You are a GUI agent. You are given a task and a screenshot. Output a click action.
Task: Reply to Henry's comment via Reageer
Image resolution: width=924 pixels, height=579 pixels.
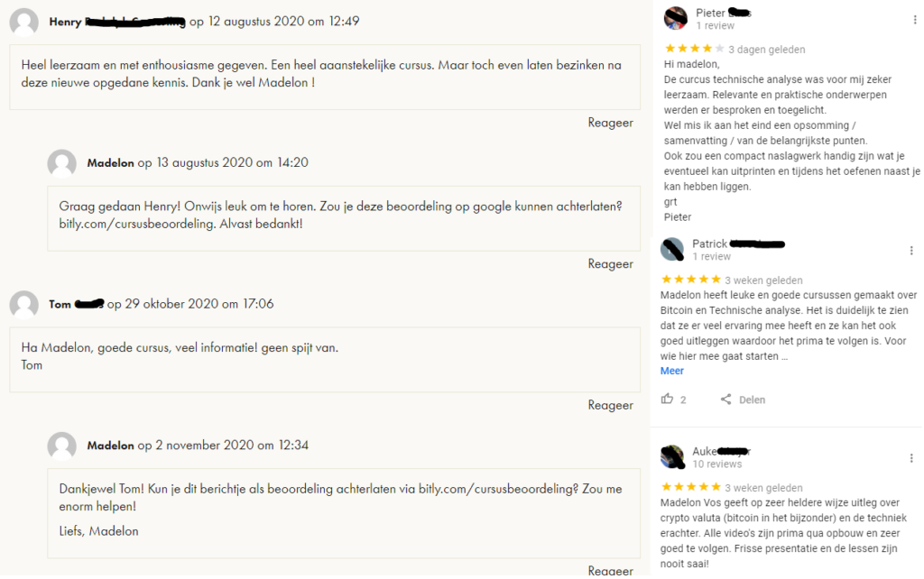[x=610, y=123]
